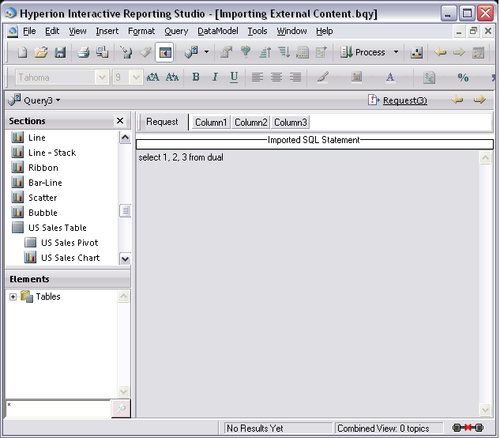
Task: Select Column1 on the Request line
Action: pyautogui.click(x=211, y=122)
